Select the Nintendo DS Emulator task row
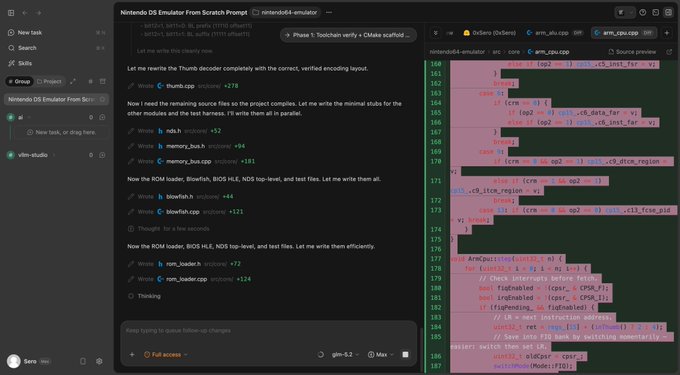This screenshot has height=375, width=680. (56, 99)
